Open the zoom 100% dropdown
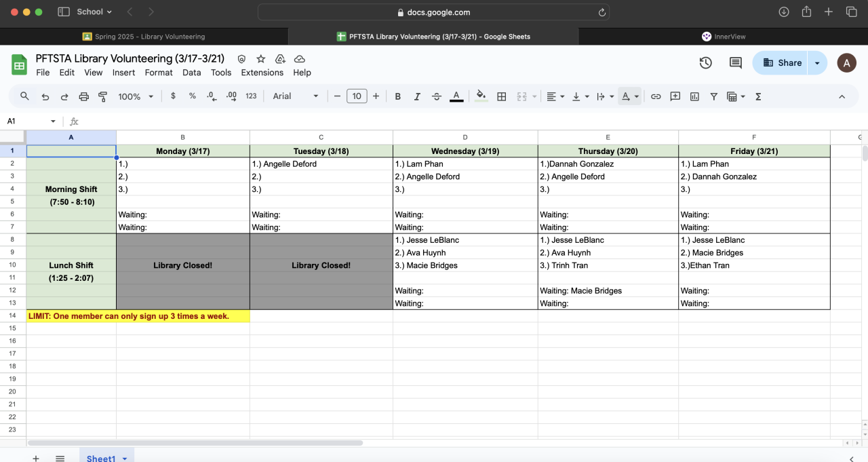Screen dimensions: 868x462 tap(136, 96)
